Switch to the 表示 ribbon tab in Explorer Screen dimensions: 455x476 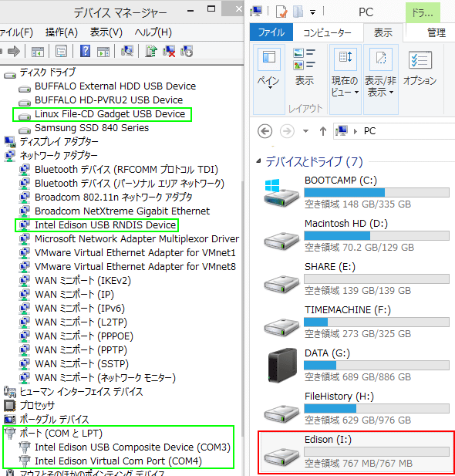[x=383, y=32]
